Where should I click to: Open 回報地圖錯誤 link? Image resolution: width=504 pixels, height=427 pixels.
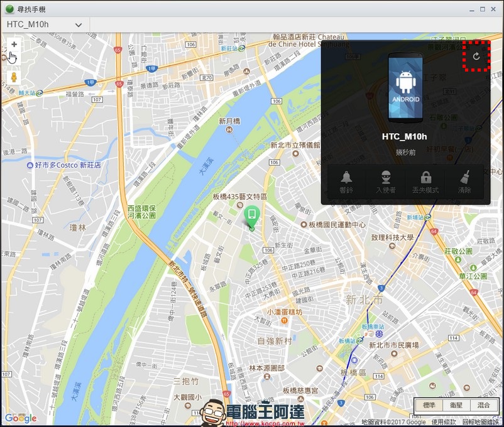pyautogui.click(x=481, y=422)
